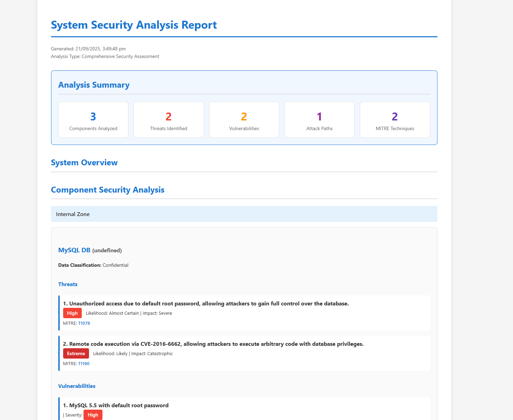The image size is (513, 420).
Task: Expand the Vulnerabilities subsection
Action: pos(77,386)
